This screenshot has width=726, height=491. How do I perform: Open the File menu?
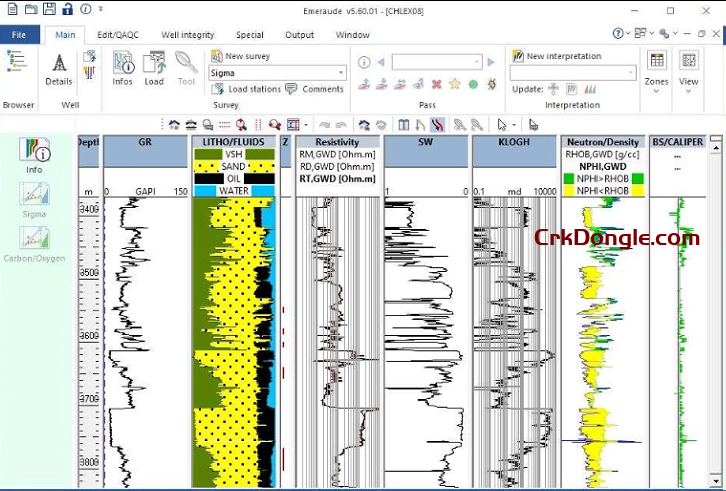coord(19,35)
